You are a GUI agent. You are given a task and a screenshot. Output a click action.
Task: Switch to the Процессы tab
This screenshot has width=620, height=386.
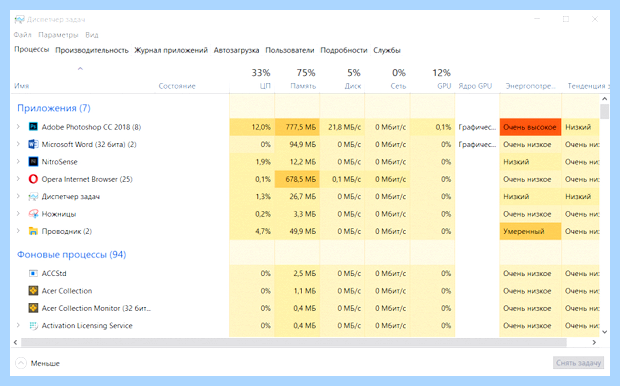[32, 50]
